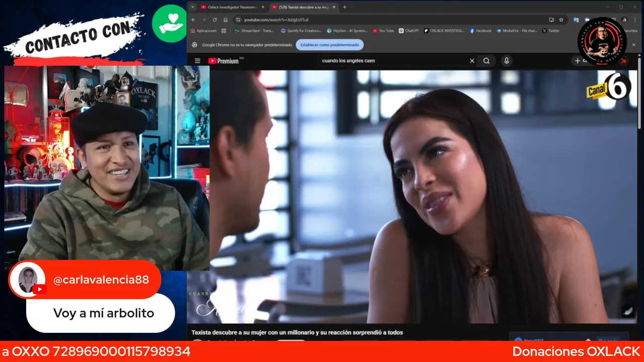Reload the current YouTube page
The image size is (644, 362).
(x=215, y=20)
